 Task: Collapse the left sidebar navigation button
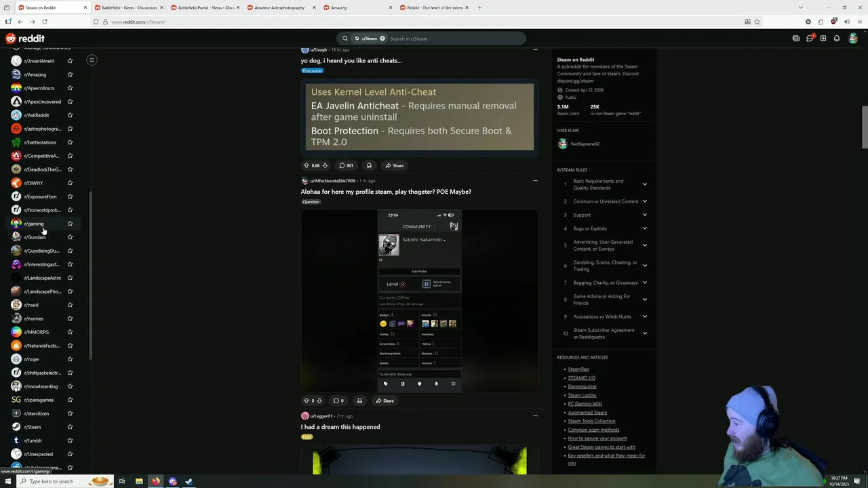coord(92,60)
